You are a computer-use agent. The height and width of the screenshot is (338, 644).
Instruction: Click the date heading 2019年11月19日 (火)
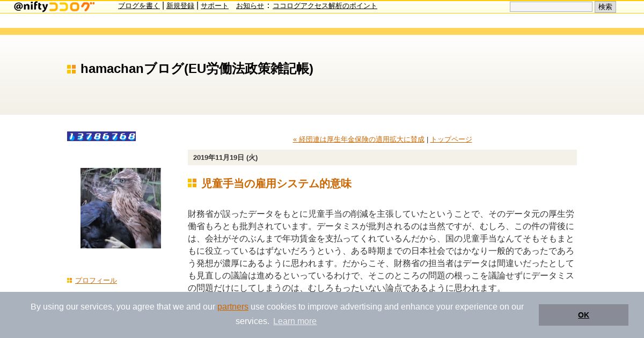click(225, 158)
